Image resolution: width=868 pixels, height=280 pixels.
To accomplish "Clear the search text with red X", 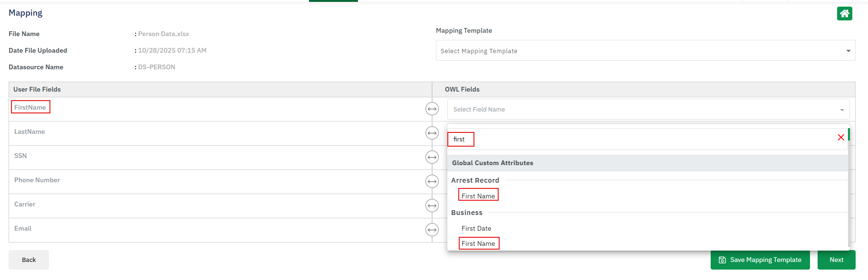I will [840, 138].
